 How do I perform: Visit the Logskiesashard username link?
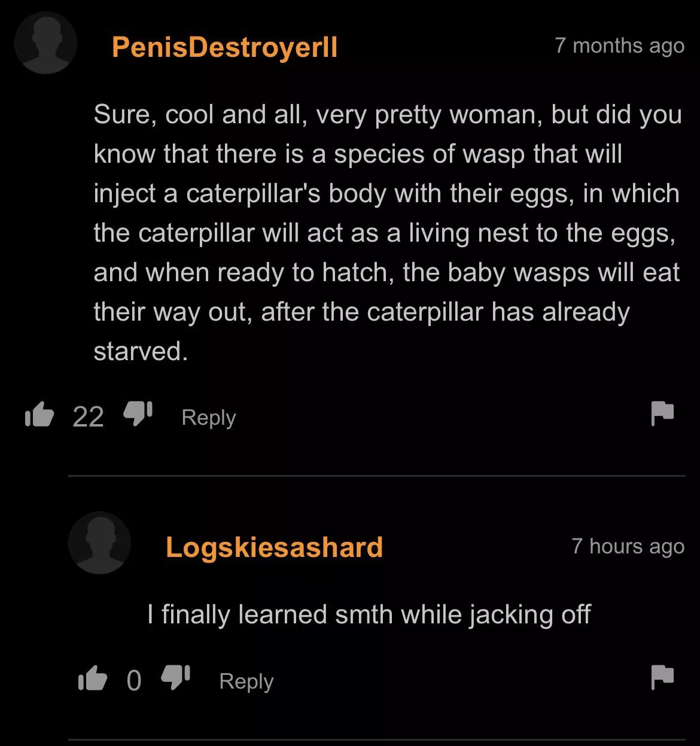[x=274, y=547]
